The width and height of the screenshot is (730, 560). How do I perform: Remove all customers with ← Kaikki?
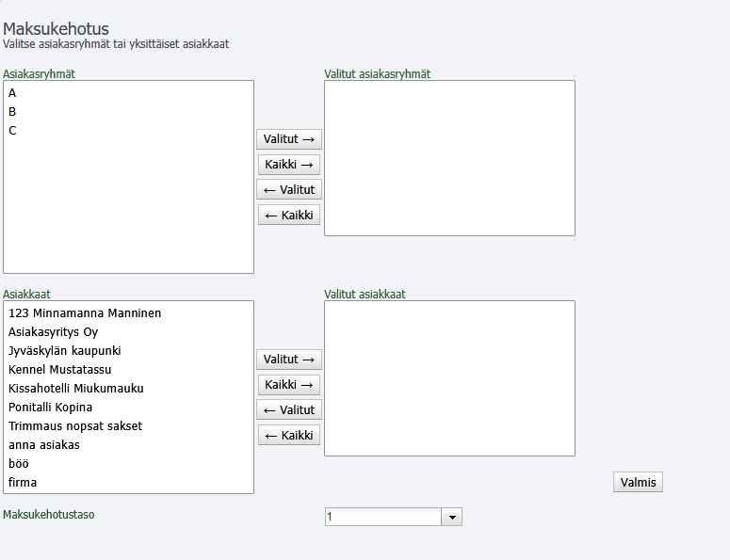tap(289, 436)
